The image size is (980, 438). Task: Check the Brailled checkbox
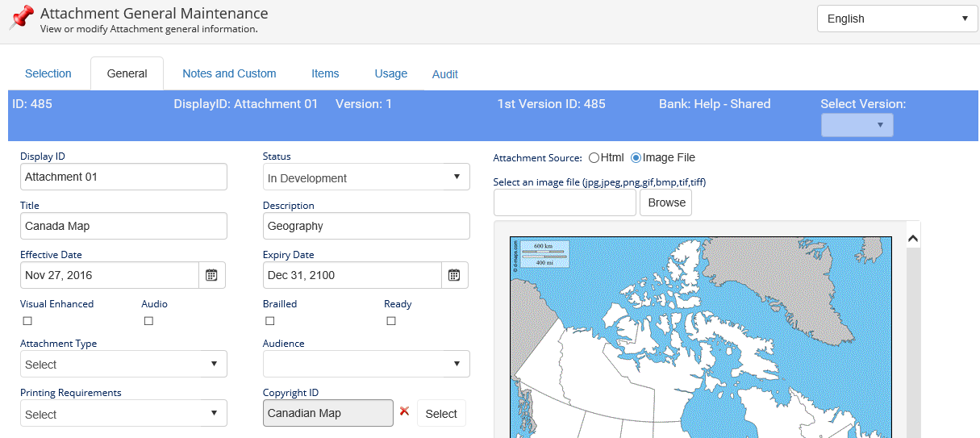tap(270, 321)
